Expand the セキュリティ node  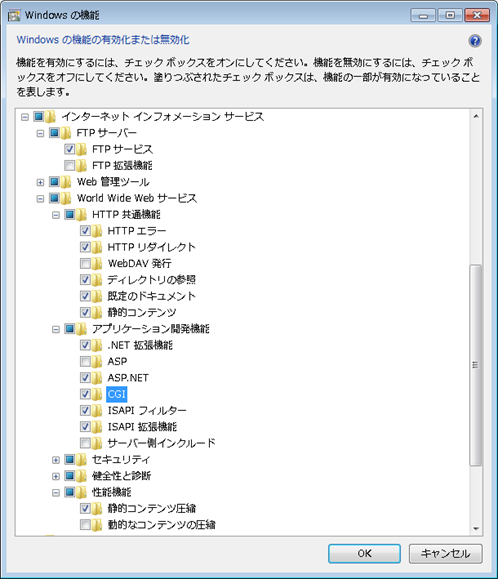click(x=56, y=460)
